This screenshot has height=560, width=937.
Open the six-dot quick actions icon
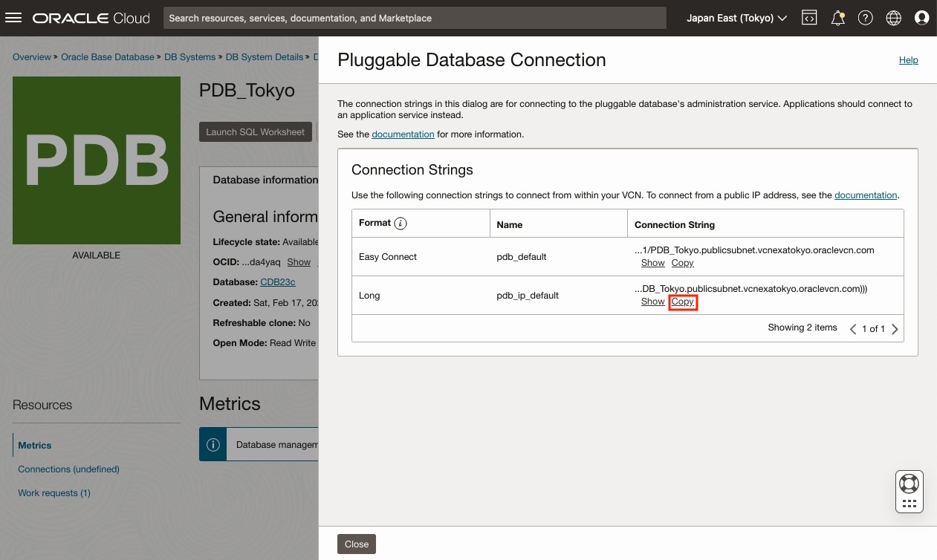pos(910,502)
